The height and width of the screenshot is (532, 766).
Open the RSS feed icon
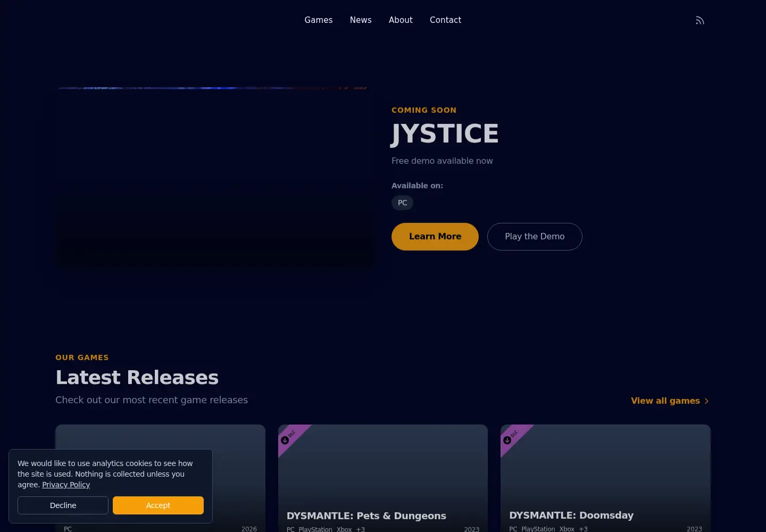(x=700, y=20)
